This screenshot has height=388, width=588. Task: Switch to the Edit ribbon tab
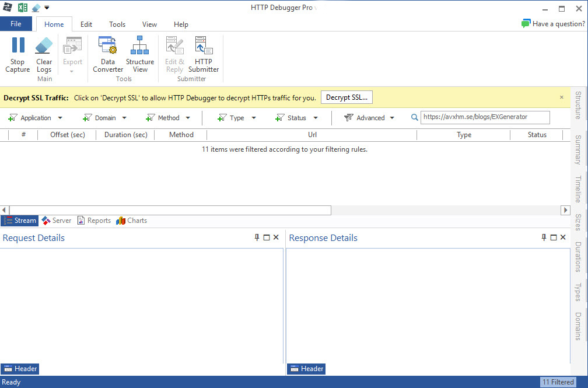(86, 25)
